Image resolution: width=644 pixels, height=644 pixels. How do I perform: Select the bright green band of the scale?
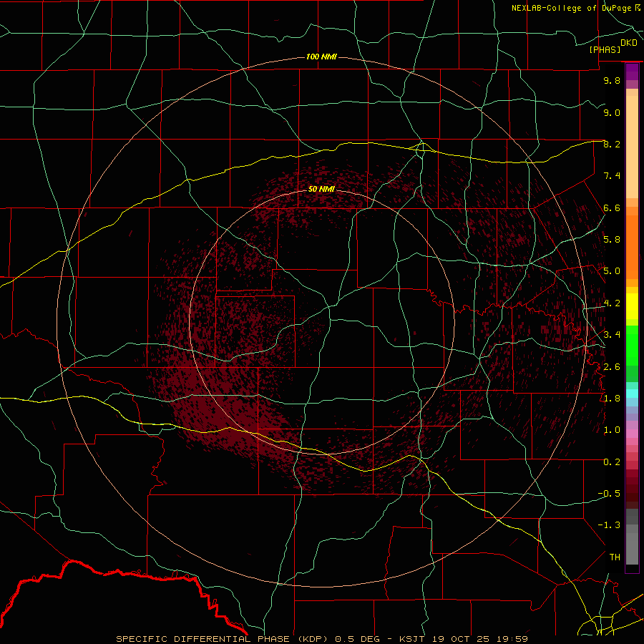632,346
